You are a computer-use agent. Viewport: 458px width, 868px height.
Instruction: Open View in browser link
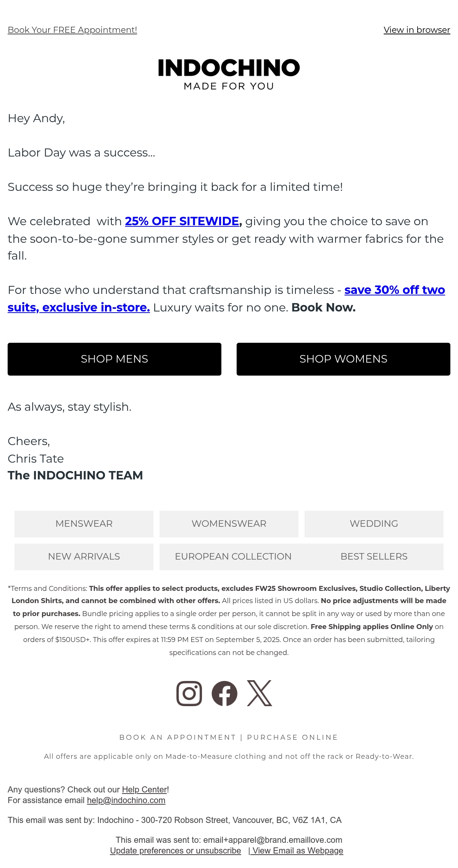pyautogui.click(x=417, y=30)
